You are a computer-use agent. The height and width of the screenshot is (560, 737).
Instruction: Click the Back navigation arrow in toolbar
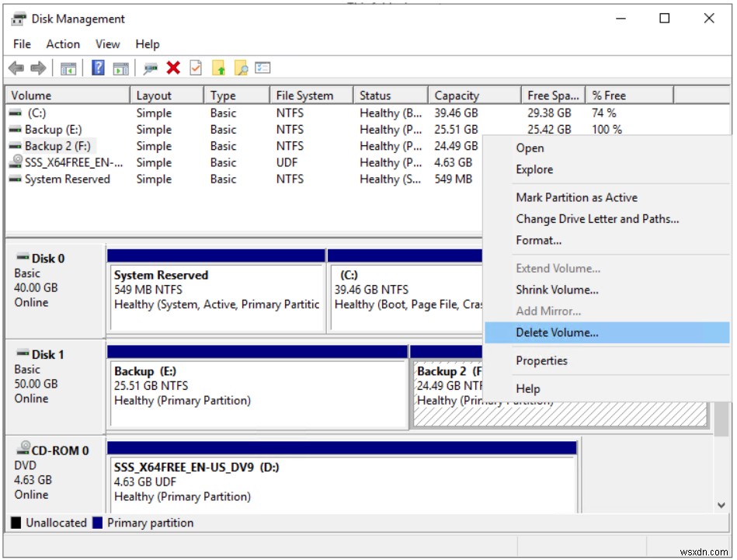point(16,68)
